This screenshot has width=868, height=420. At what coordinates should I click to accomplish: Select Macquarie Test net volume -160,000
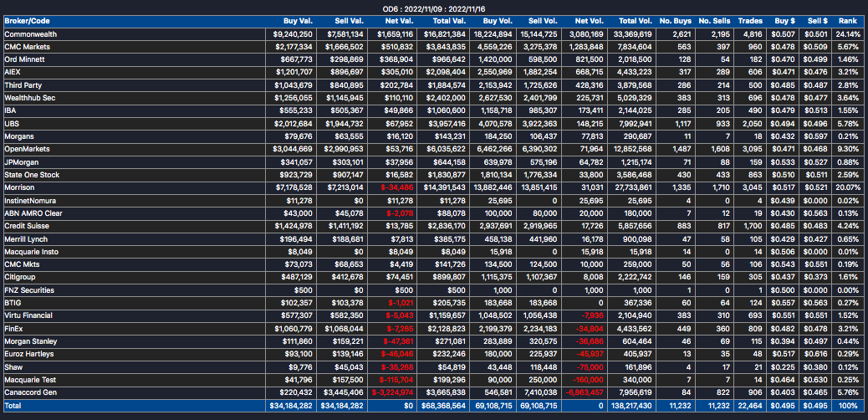[589, 380]
